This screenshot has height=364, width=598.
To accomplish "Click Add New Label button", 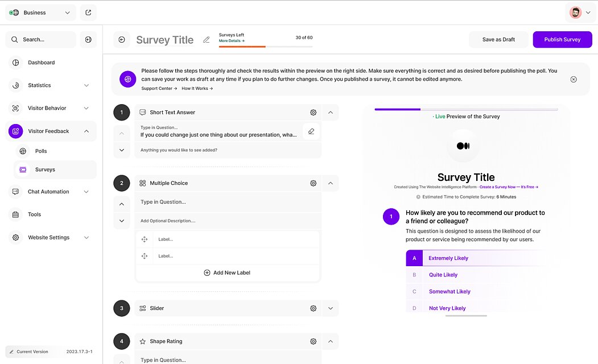I will click(x=227, y=273).
